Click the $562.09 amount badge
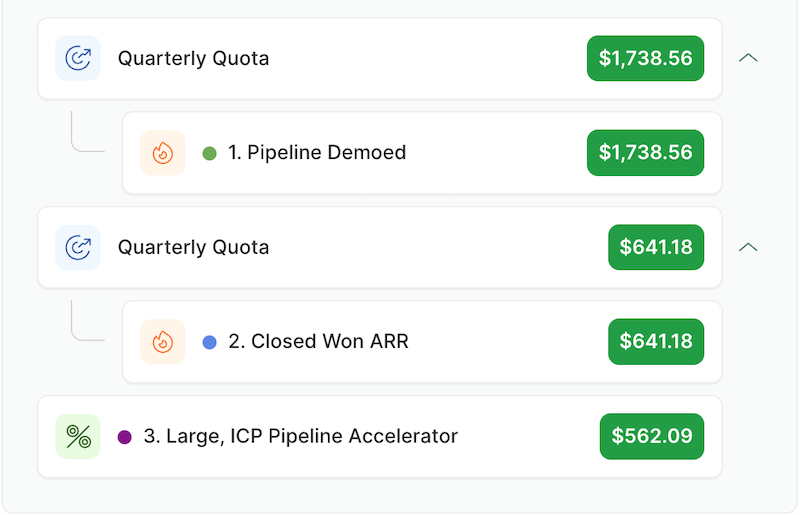 [x=652, y=436]
